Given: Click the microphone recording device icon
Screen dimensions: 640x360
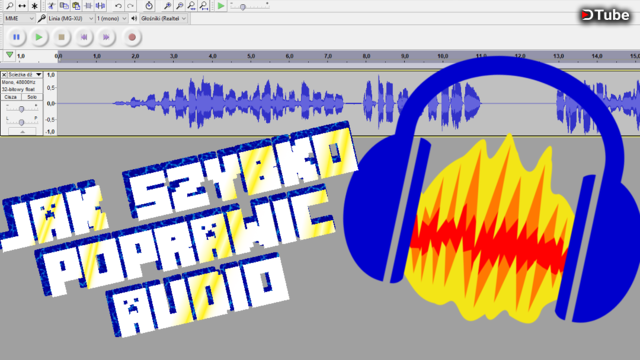Looking at the screenshot, I should (x=41, y=18).
